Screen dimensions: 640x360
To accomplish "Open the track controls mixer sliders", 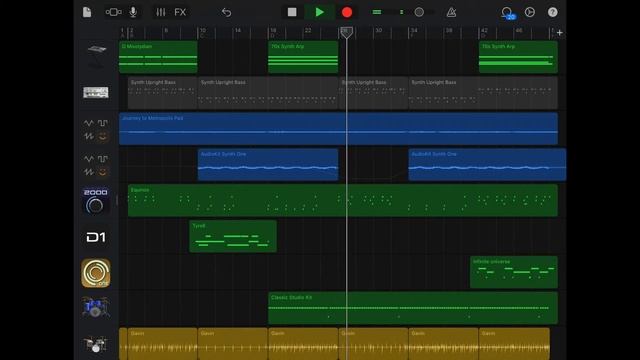I will pos(161,12).
